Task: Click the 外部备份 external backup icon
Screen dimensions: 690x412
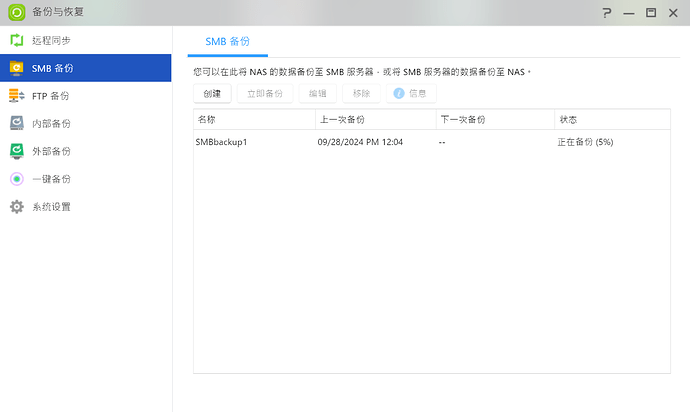Action: click(16, 151)
